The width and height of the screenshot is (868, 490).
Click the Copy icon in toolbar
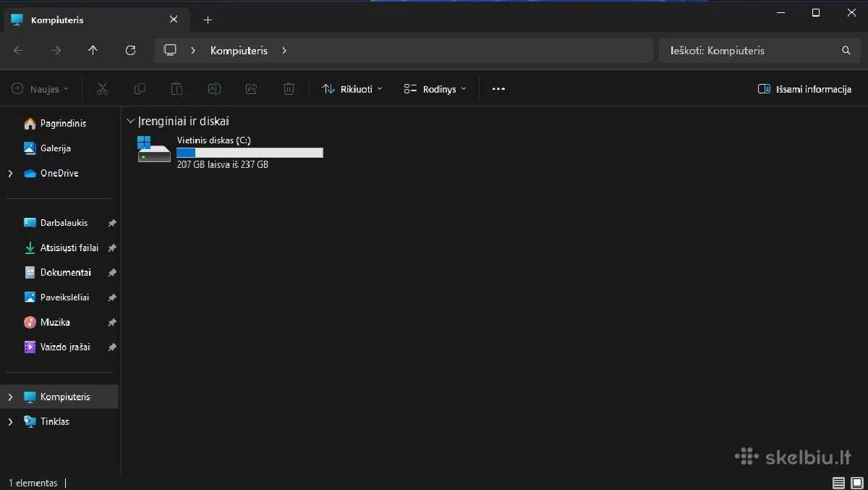[140, 89]
